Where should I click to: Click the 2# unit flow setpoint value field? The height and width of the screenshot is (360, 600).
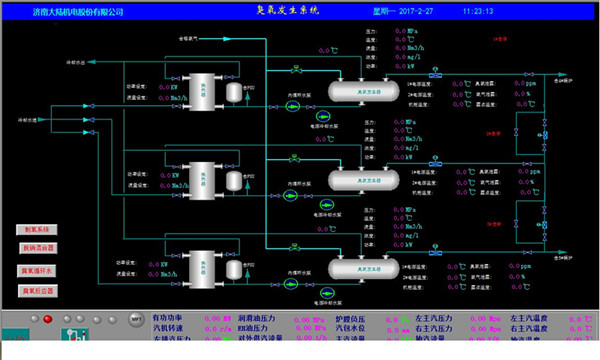pos(174,186)
